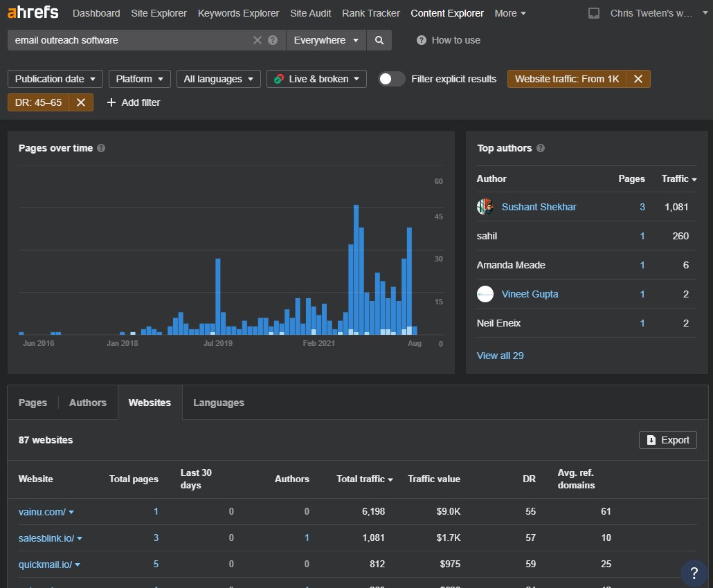This screenshot has width=713, height=588.
Task: Click the magnifier search button
Action: coord(379,40)
